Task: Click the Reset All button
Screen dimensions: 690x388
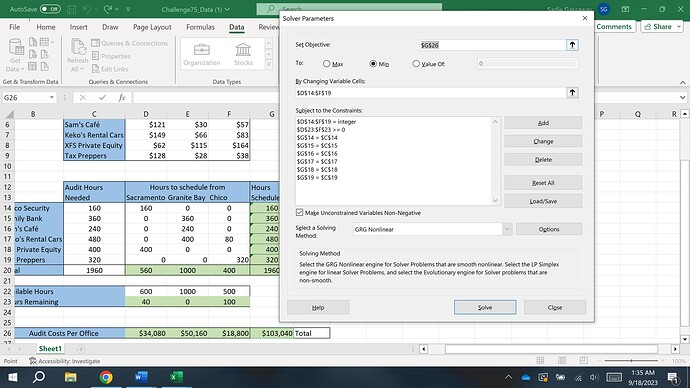Action: coord(543,183)
